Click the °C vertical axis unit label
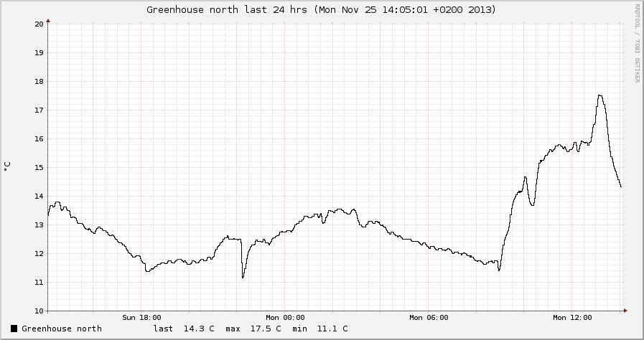The height and width of the screenshot is (340, 644). coord(7,166)
